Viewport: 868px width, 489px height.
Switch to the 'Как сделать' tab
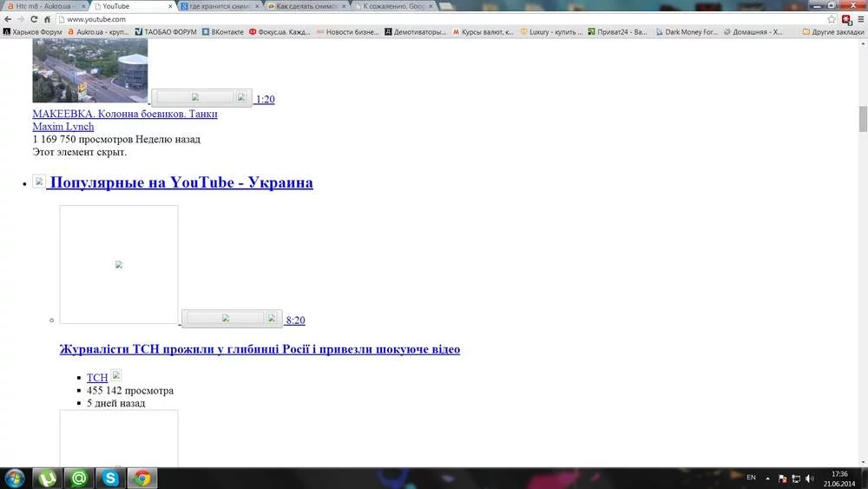tap(307, 6)
